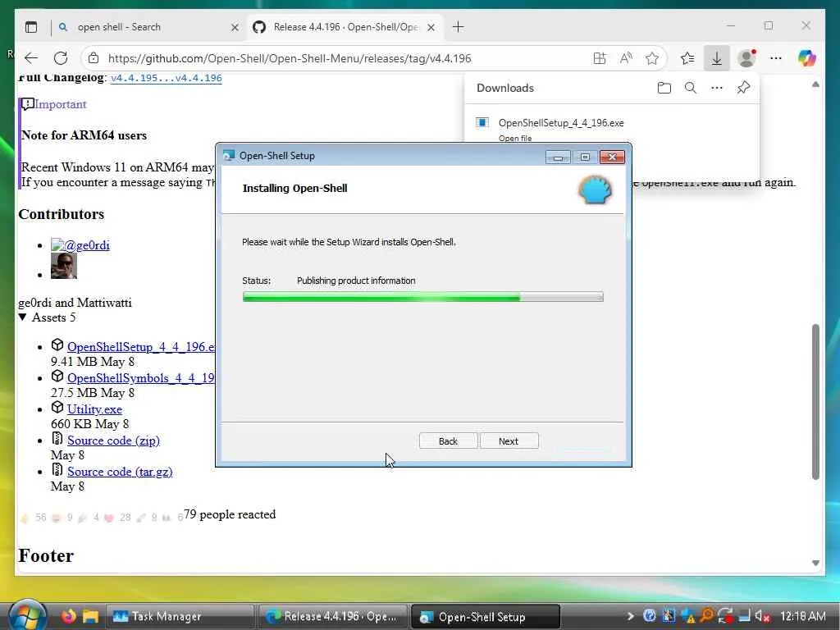Open a new browser tab

[458, 27]
